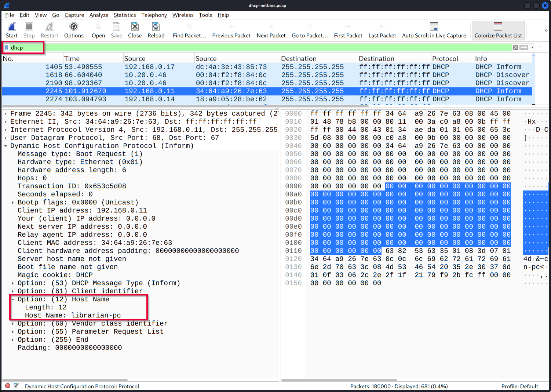Open the Statistics menu

125,15
